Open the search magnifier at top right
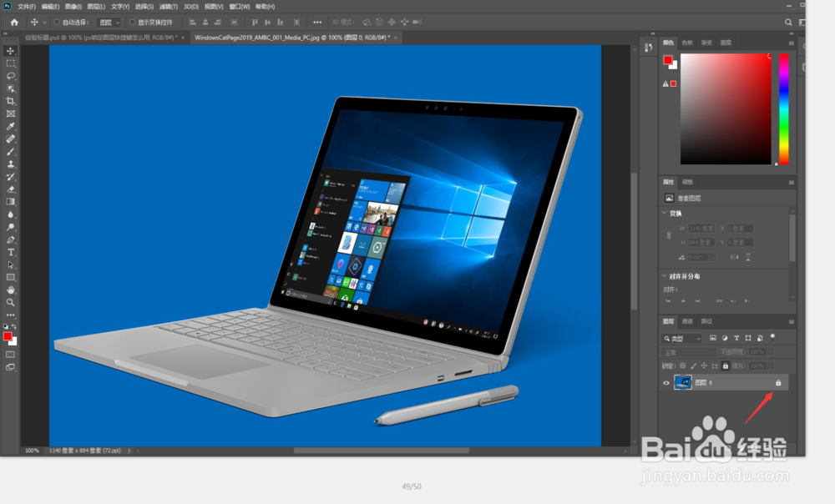Screen dimensions: 835x504 788,23
